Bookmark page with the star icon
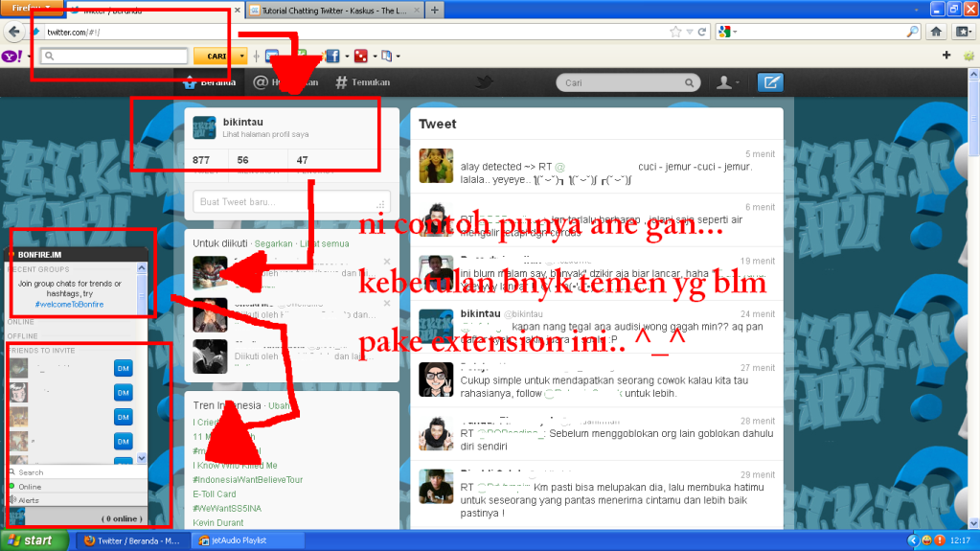The image size is (980, 551). (x=675, y=32)
